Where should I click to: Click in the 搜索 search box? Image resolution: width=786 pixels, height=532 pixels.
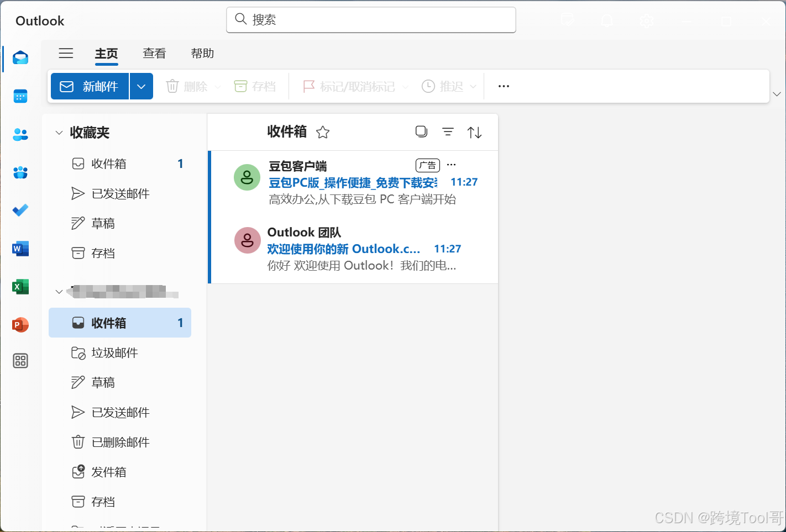[x=371, y=20]
